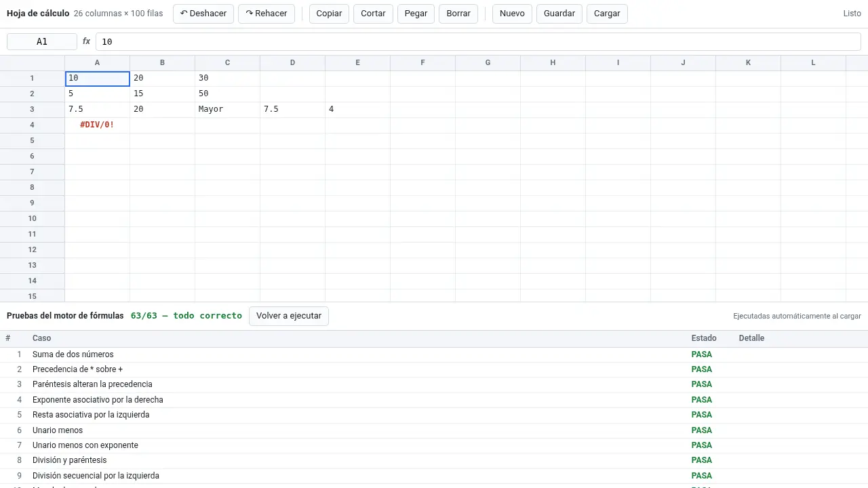Select cell D3 containing 7.5
Viewport: 868px width, 488px height.
click(x=293, y=110)
